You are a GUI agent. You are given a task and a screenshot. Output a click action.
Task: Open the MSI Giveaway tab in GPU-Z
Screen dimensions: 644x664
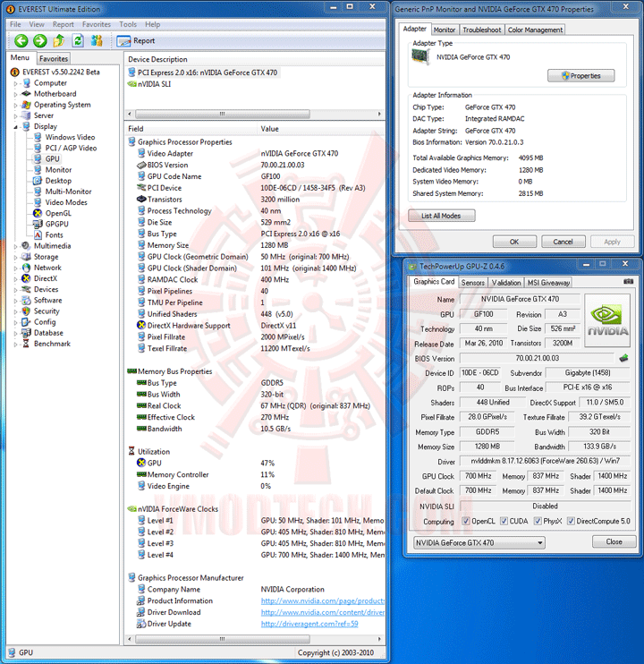click(548, 283)
